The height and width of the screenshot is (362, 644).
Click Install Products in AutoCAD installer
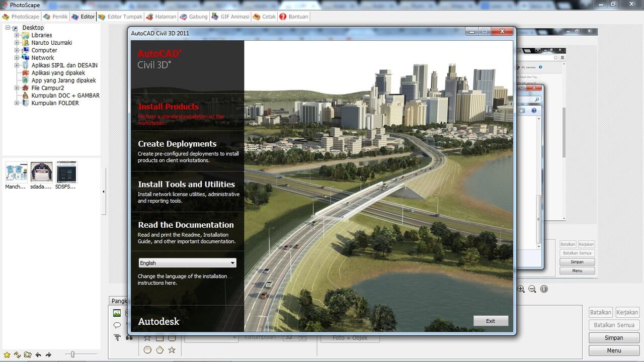tap(168, 107)
